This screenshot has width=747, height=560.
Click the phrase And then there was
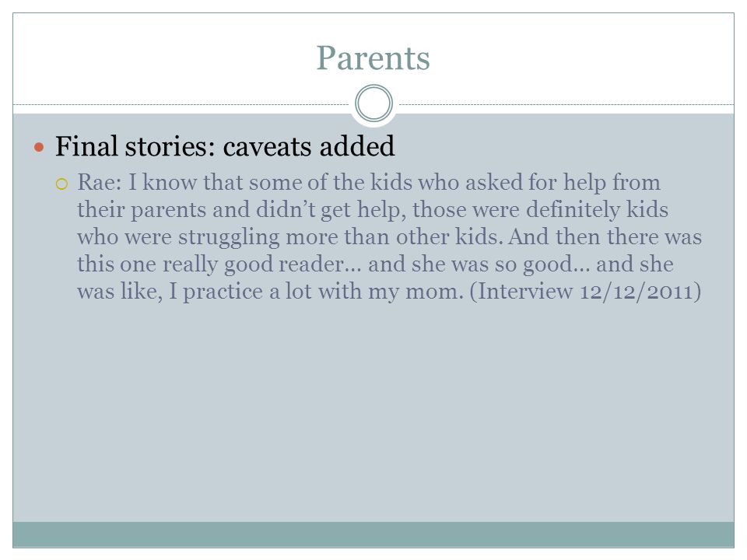(605, 237)
